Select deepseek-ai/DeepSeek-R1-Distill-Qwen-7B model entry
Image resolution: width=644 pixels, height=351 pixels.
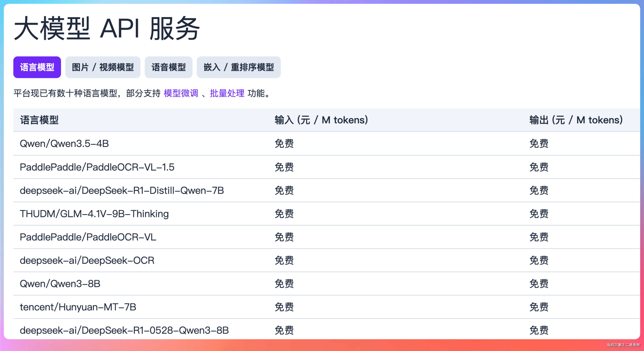pos(122,190)
